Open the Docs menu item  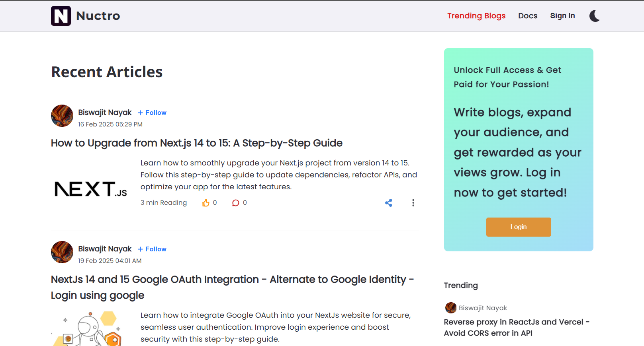click(528, 16)
